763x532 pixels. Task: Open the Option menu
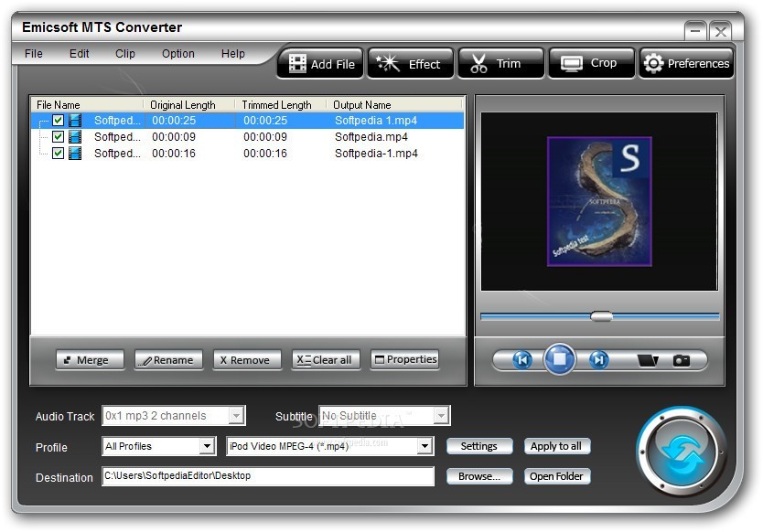click(x=178, y=54)
